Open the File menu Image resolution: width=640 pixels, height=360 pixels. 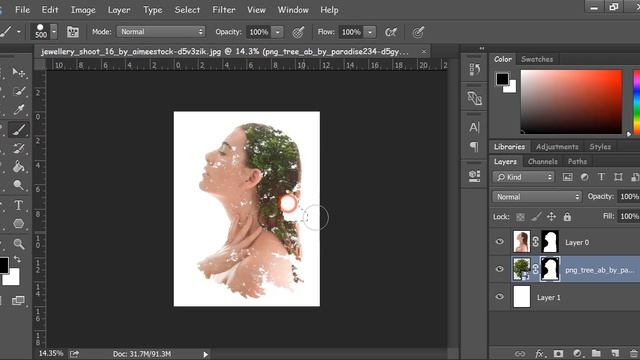[22, 10]
